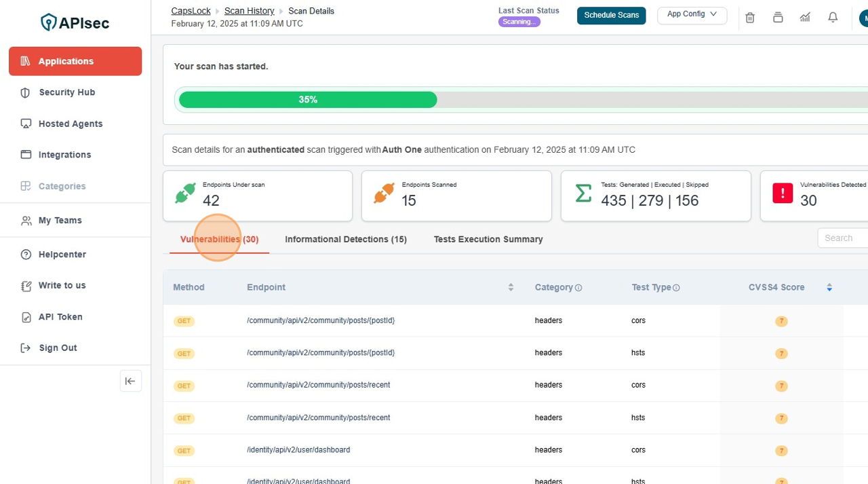The height and width of the screenshot is (484, 868).
Task: Switch to Informational Detections tab
Action: 345,239
